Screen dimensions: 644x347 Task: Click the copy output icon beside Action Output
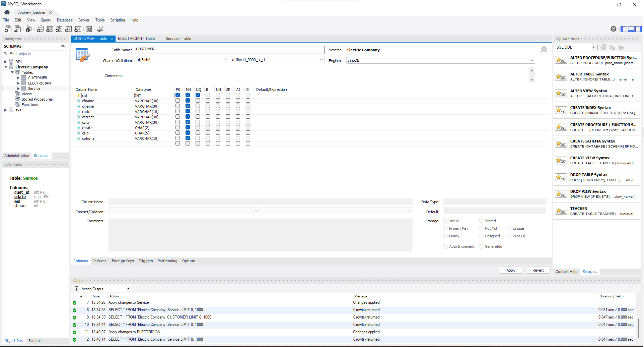click(x=76, y=289)
